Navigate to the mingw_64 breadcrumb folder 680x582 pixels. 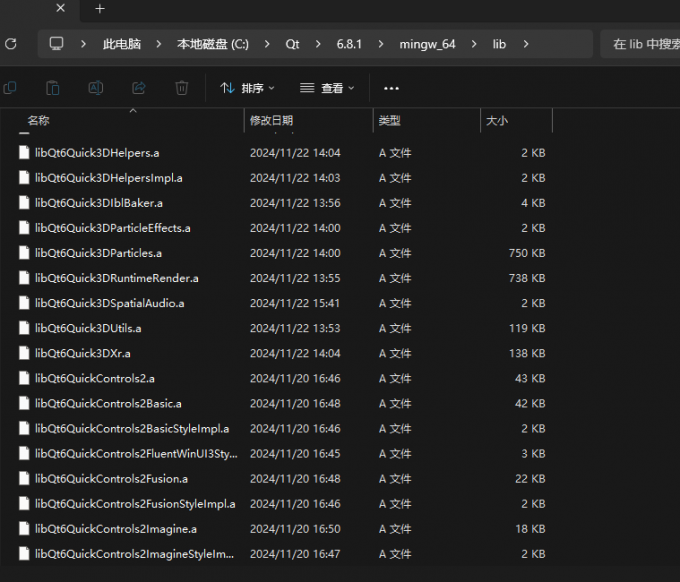[427, 44]
